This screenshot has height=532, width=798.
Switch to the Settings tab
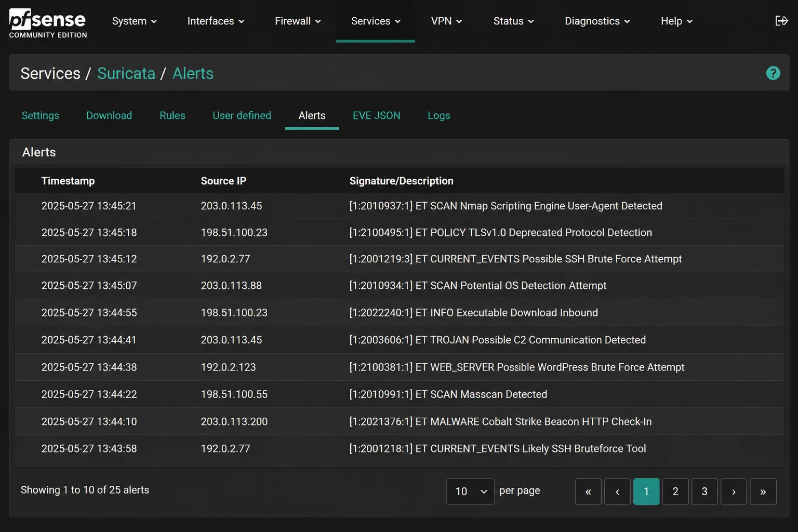[x=41, y=116]
